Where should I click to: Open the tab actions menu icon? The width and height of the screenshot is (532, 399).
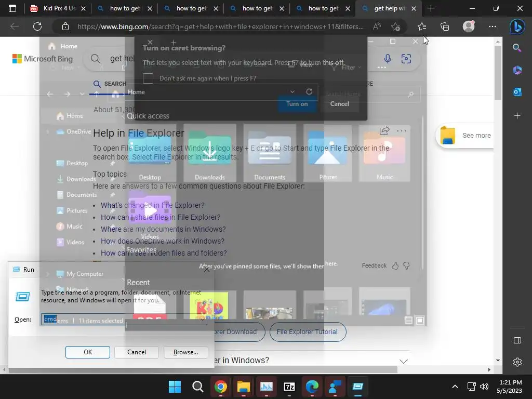(x=12, y=8)
